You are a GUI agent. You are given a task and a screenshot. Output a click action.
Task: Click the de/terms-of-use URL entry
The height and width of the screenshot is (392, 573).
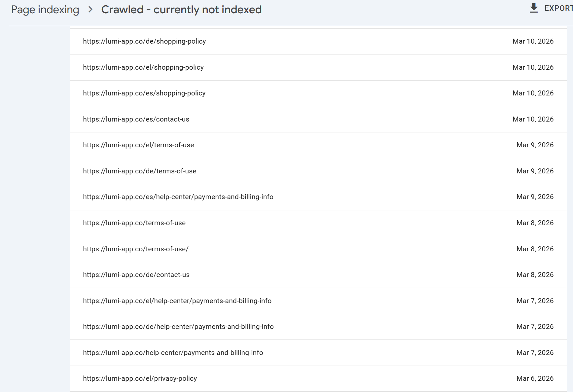point(140,171)
